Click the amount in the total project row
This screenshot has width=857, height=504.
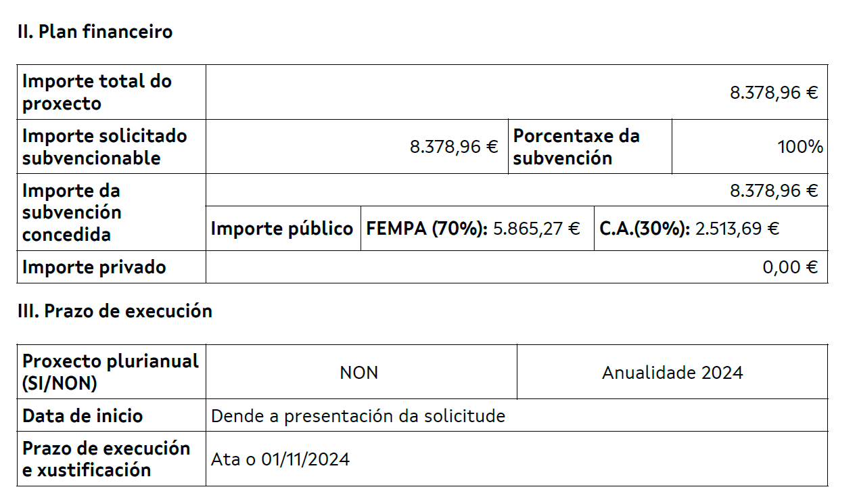click(x=773, y=93)
